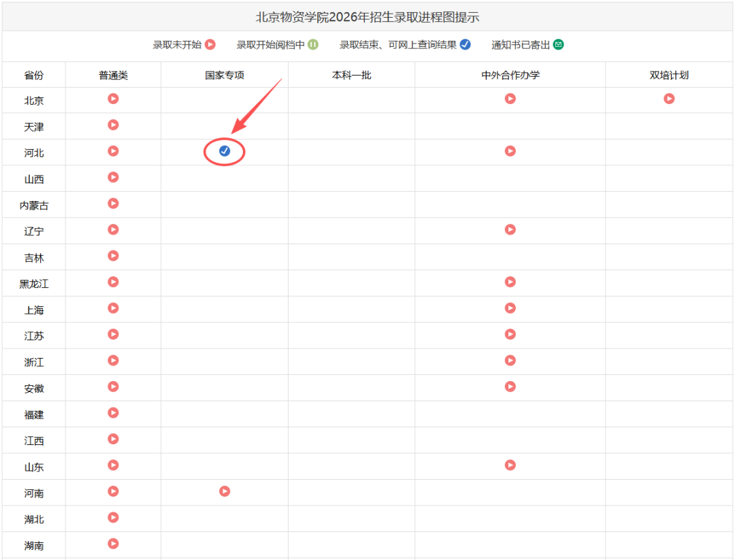This screenshot has width=735, height=560.
Task: Click the 山东 province cell
Action: coord(34,467)
